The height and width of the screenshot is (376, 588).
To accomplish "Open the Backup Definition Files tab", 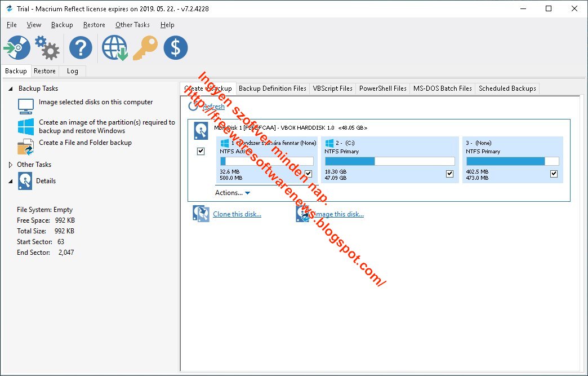I will click(273, 89).
